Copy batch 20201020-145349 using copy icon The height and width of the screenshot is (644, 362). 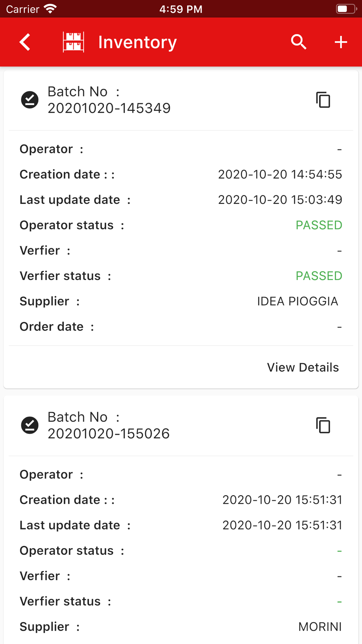tap(323, 100)
